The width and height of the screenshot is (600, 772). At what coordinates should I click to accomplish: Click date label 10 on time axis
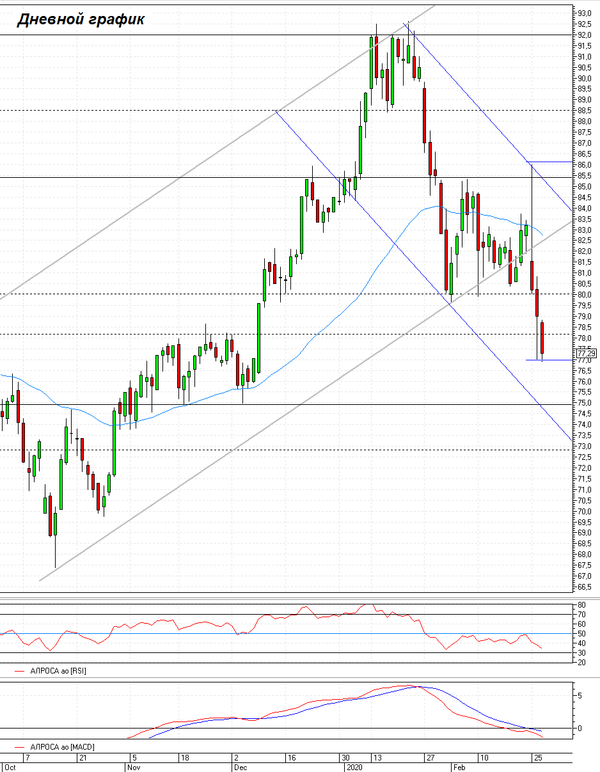[x=484, y=758]
